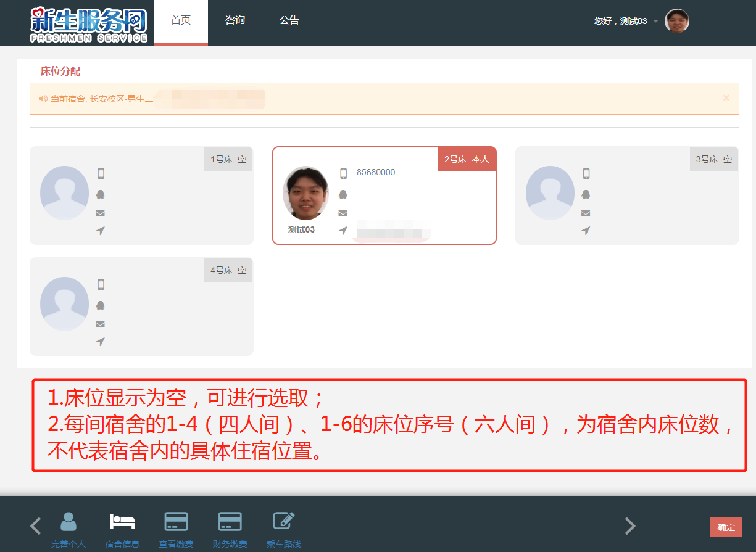Click the user avatar in top bar
Screen dimensions: 756x552
tap(677, 21)
